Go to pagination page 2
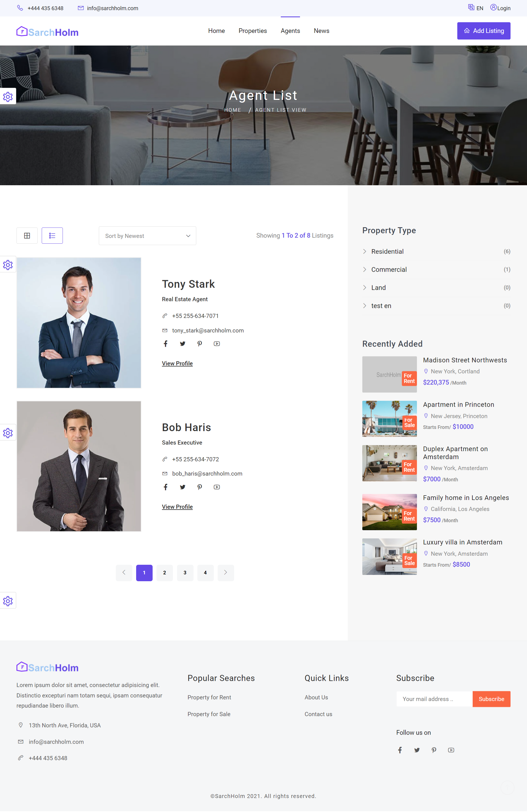Image resolution: width=527 pixels, height=812 pixels. coord(164,572)
